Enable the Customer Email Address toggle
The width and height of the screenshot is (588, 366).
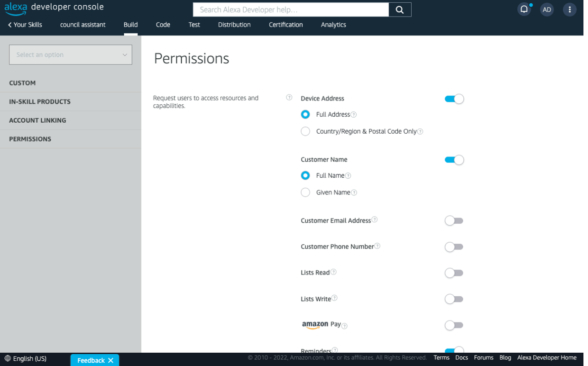tap(454, 220)
